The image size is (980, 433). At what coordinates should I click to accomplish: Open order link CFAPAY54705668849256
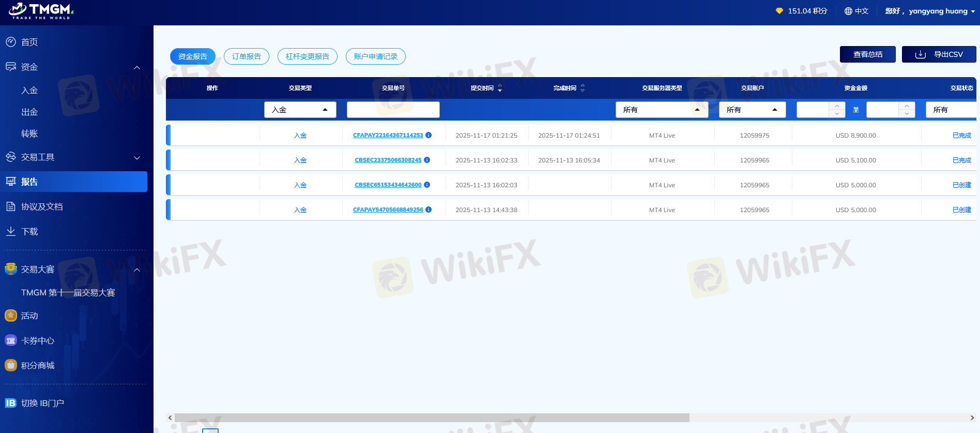tap(388, 210)
